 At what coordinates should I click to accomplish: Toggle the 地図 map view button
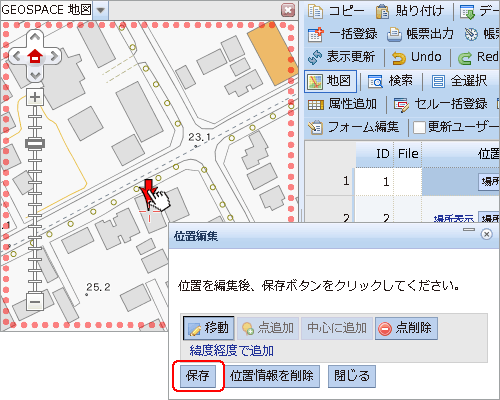tap(331, 81)
